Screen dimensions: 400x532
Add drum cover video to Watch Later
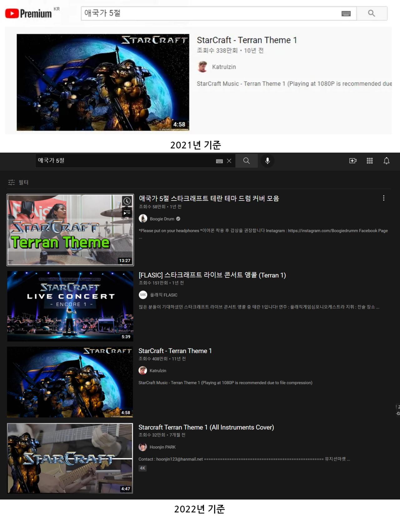127,201
